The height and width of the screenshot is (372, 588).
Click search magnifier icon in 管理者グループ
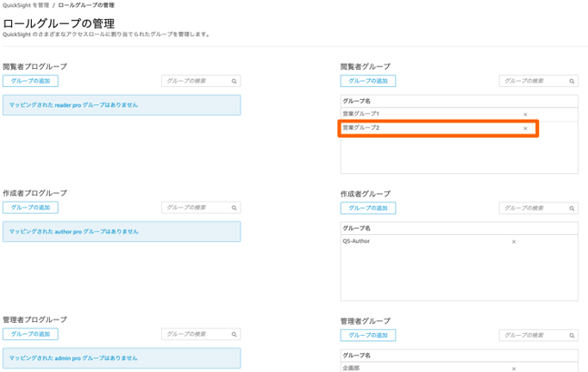click(572, 336)
